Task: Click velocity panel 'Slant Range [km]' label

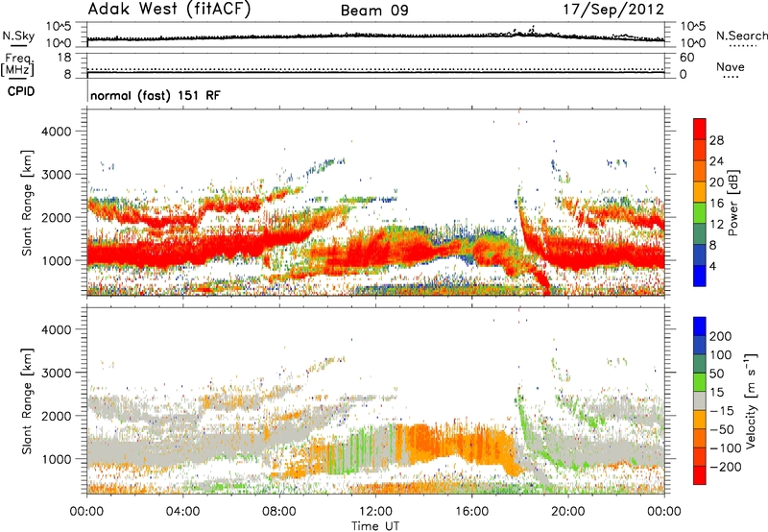Action: (x=27, y=400)
